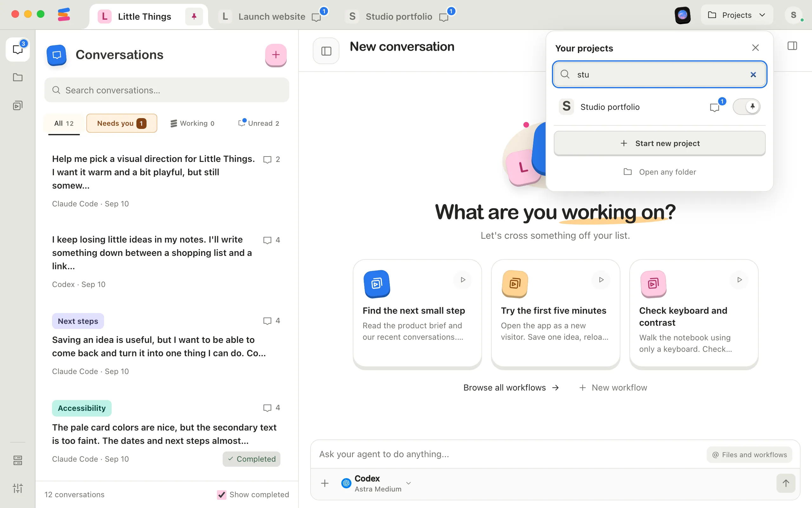Image resolution: width=812 pixels, height=508 pixels.
Task: Click the blue Conversations chat icon
Action: pos(57,55)
